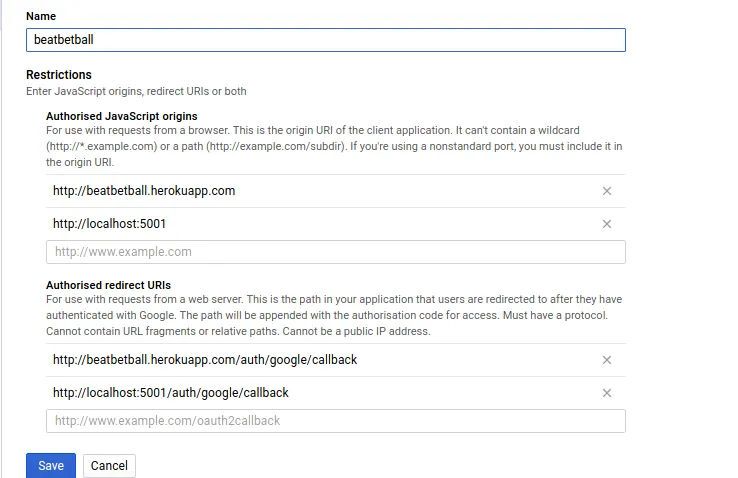738x478 pixels.
Task: Cancel the credential changes
Action: click(x=109, y=465)
